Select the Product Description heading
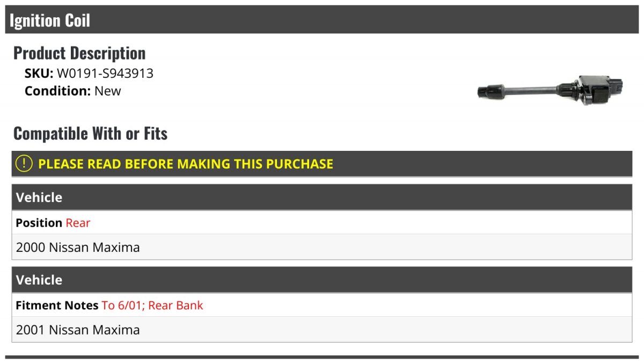 coord(79,53)
